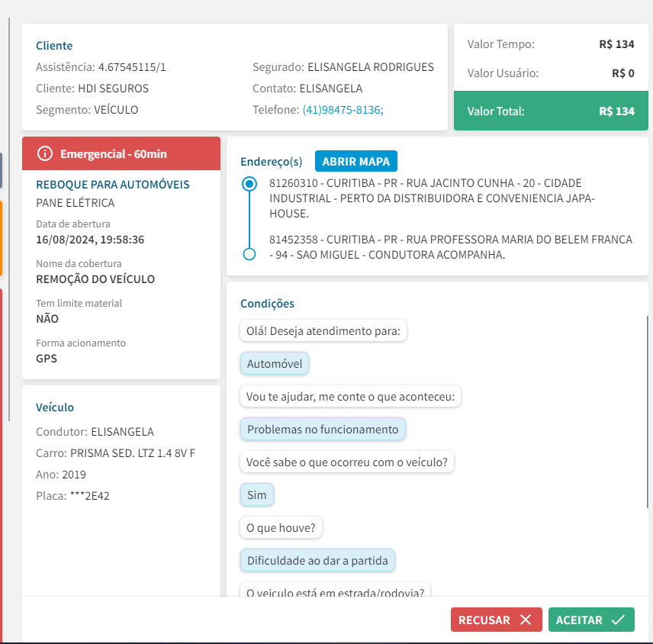
Task: Click the Rua Professora Maria do Belem destination address
Action: [x=450, y=246]
